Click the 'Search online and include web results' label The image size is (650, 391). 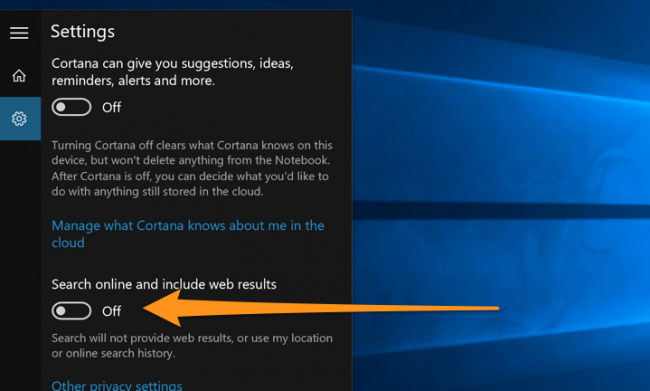coord(164,284)
